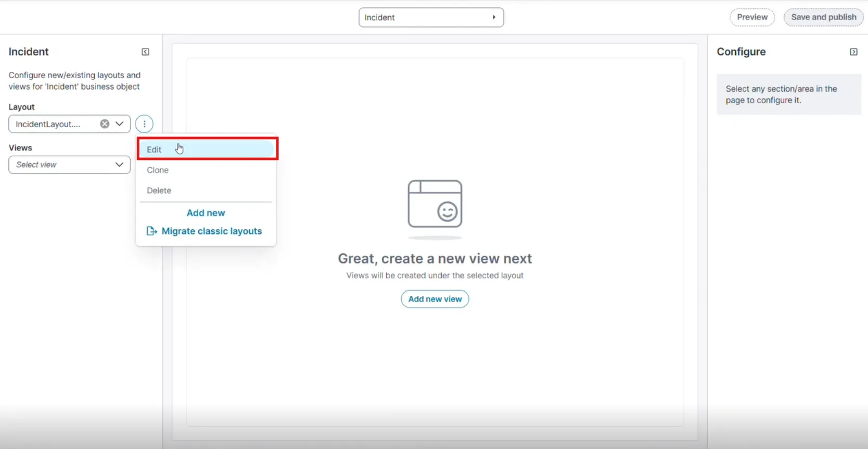The width and height of the screenshot is (868, 449).
Task: Click the 'Select any section/area' hint text
Action: pos(781,94)
